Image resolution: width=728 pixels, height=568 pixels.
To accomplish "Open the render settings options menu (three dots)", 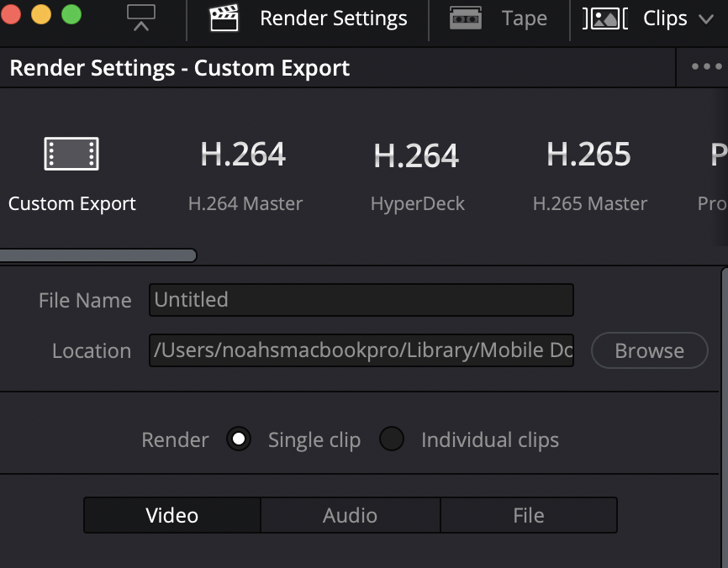I will point(707,67).
